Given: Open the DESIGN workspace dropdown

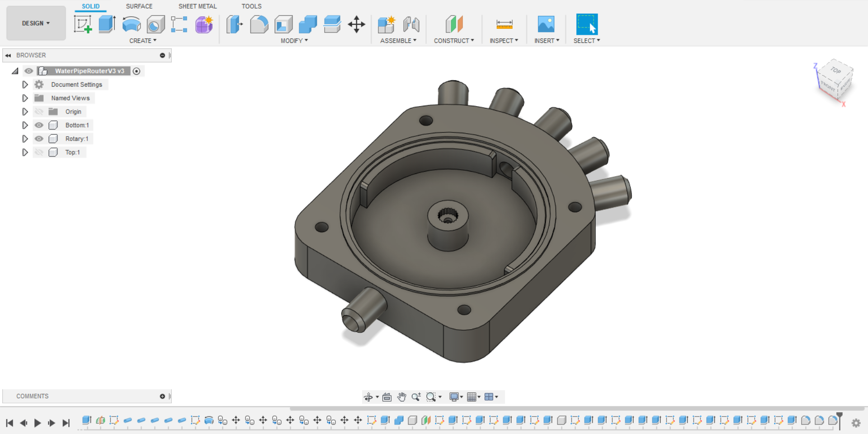Looking at the screenshot, I should click(x=36, y=23).
